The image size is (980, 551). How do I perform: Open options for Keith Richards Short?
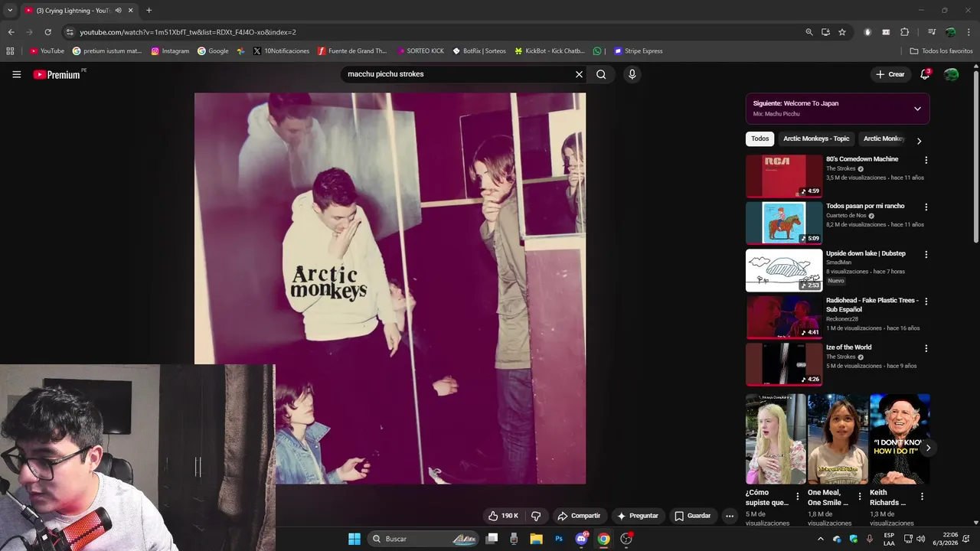[x=922, y=497]
